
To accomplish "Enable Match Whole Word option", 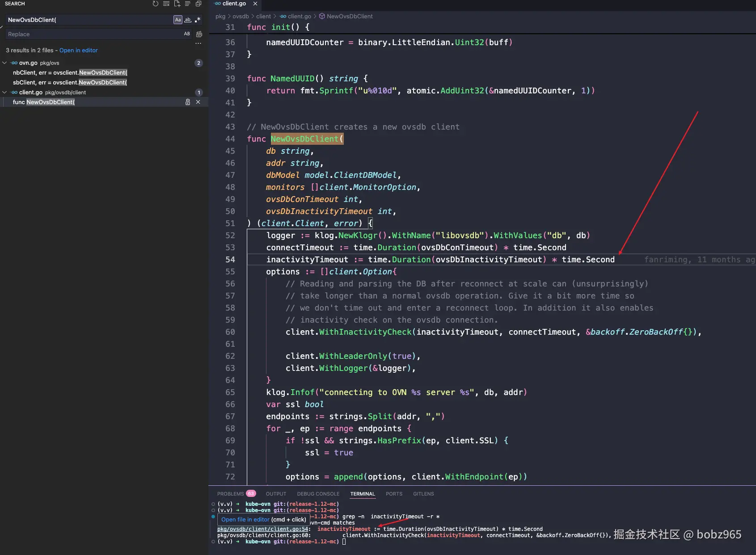I will pos(188,20).
